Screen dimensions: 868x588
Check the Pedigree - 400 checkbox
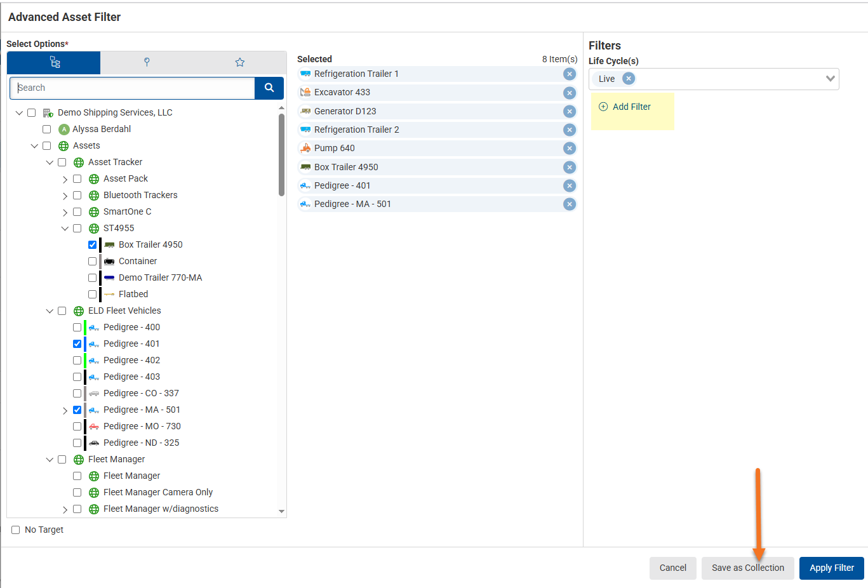77,328
